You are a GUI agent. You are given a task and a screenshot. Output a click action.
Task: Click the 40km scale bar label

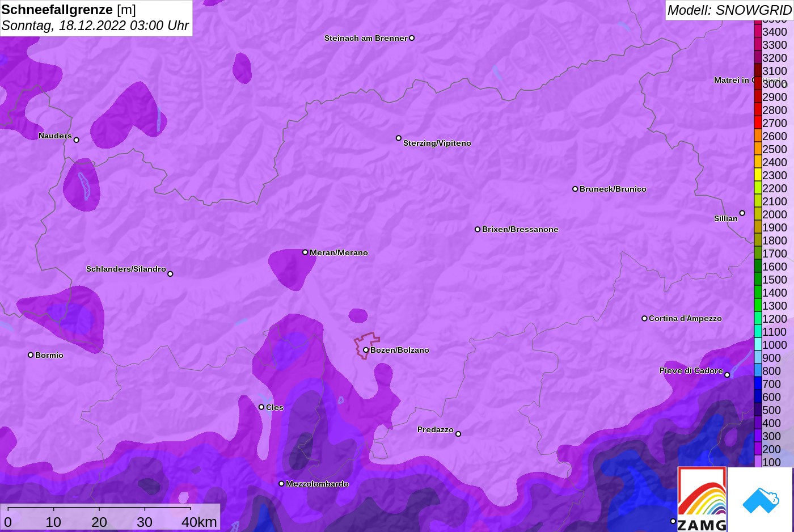pyautogui.click(x=199, y=522)
